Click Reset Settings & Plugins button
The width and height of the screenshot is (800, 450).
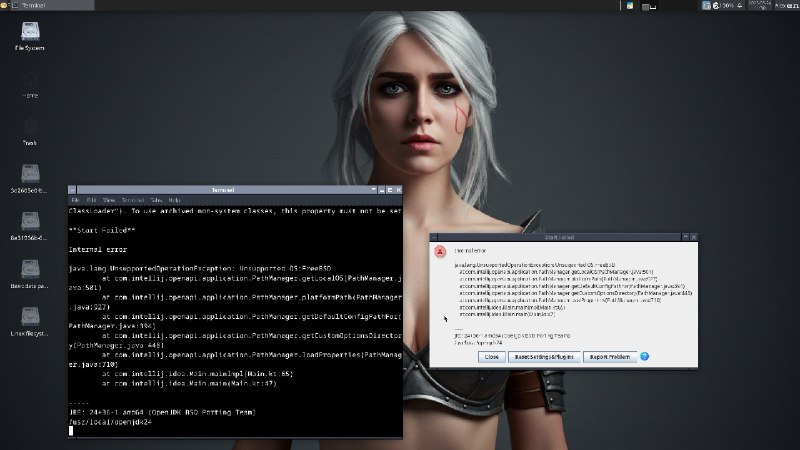point(544,357)
